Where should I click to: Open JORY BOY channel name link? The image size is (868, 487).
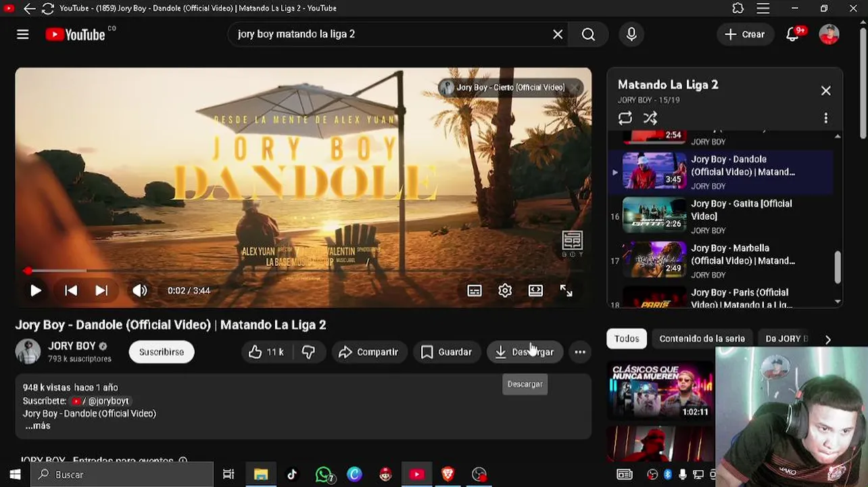(72, 346)
